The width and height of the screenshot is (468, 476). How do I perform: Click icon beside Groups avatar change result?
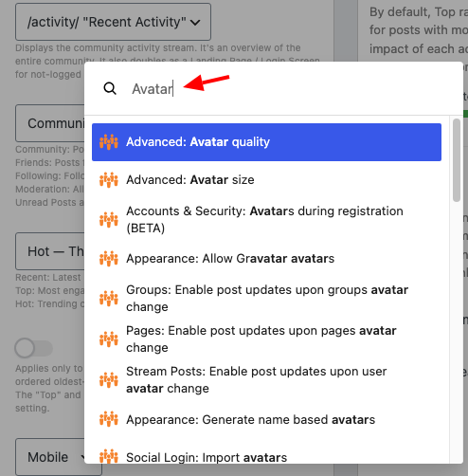pyautogui.click(x=109, y=298)
